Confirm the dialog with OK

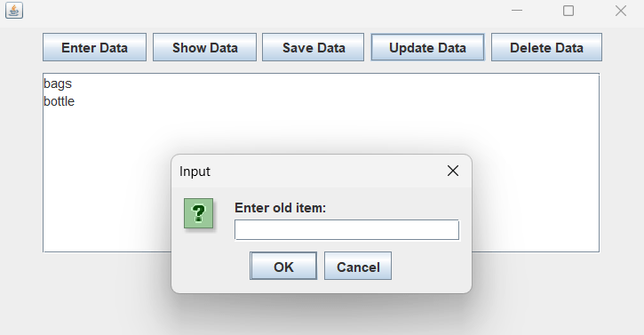coord(283,266)
